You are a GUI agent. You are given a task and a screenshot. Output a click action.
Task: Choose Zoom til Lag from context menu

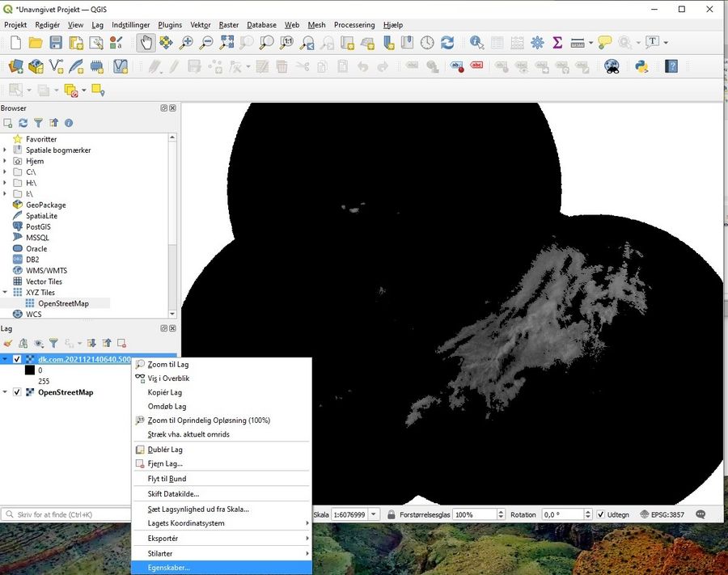click(167, 365)
